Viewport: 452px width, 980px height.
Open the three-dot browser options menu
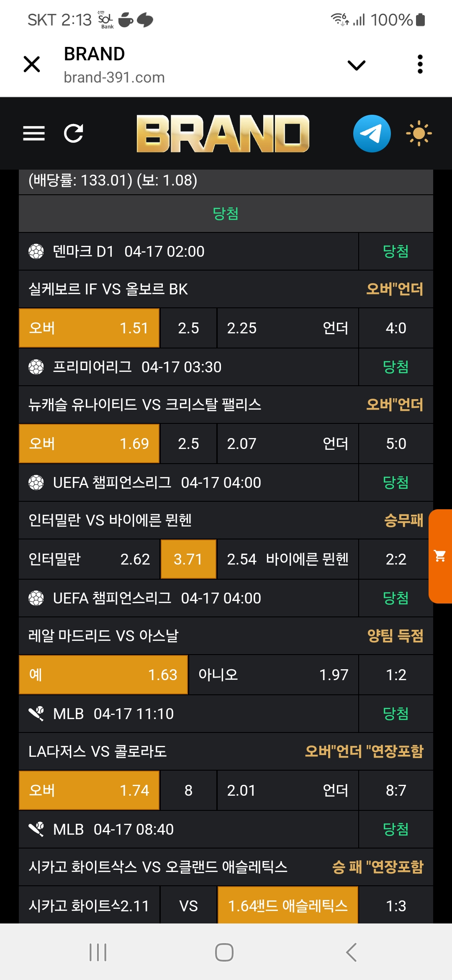click(420, 64)
